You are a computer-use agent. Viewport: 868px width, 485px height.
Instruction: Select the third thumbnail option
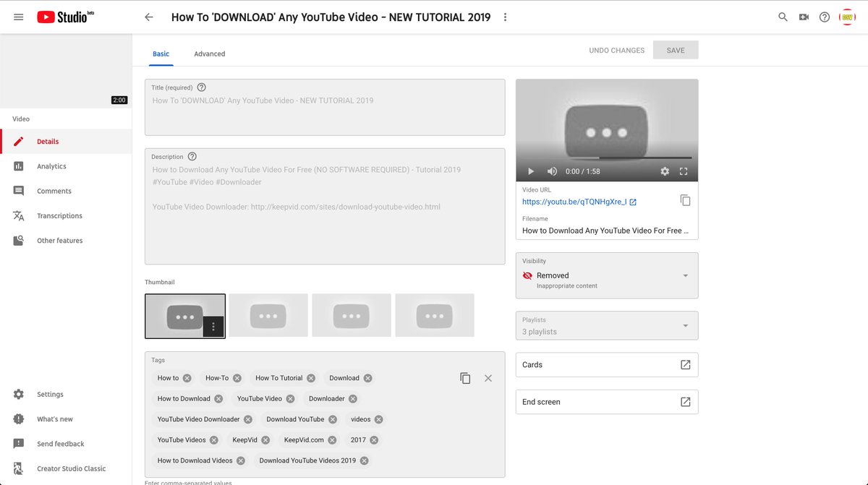352,315
